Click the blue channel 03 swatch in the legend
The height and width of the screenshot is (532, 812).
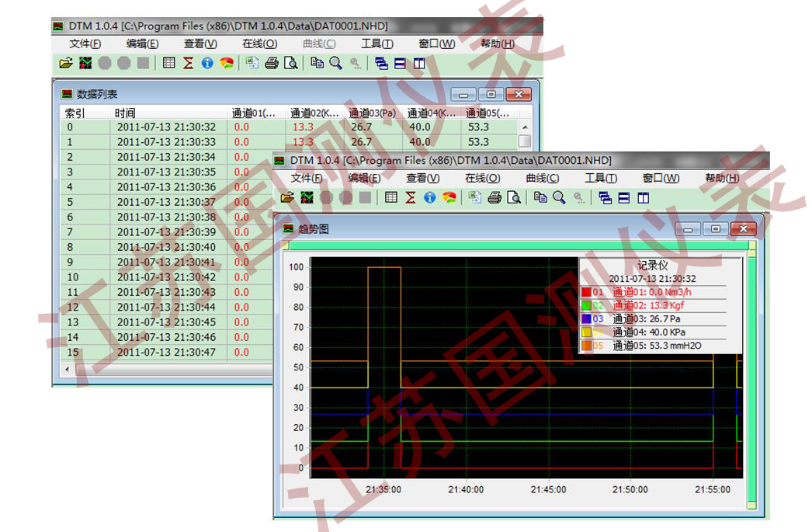586,319
